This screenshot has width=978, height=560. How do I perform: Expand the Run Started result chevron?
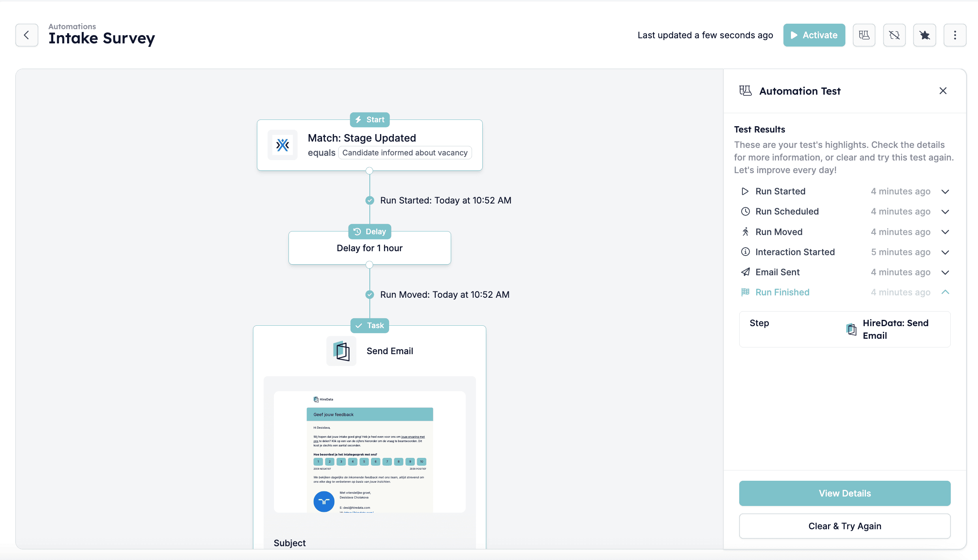click(x=945, y=192)
